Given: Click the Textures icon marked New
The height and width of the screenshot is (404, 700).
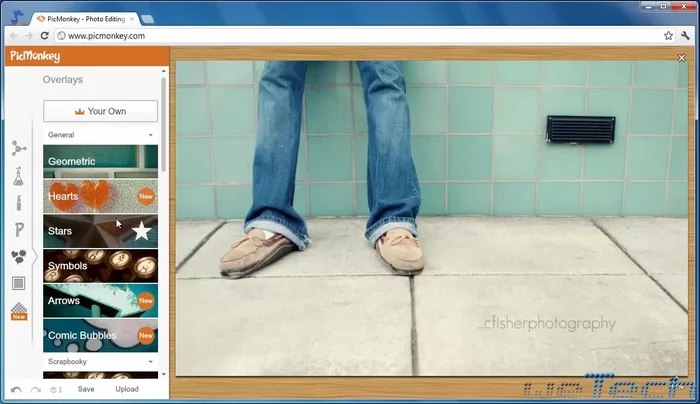Looking at the screenshot, I should 18,313.
